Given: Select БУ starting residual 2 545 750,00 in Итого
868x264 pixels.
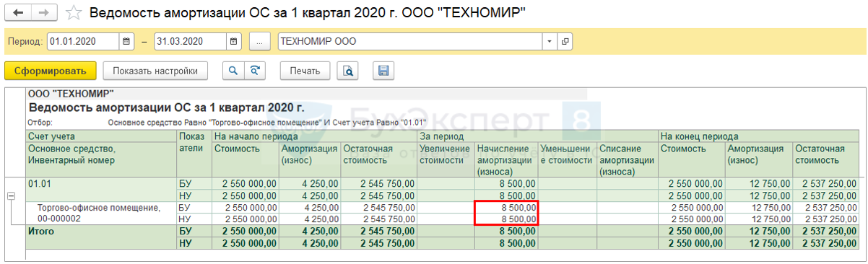Looking at the screenshot, I should tap(379, 232).
